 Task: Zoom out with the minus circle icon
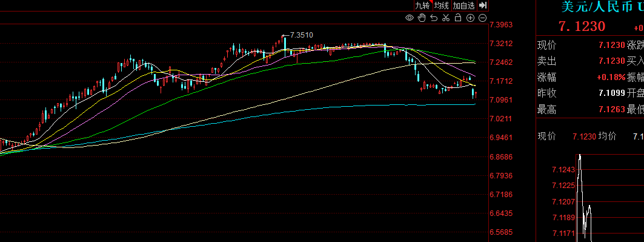click(x=483, y=18)
